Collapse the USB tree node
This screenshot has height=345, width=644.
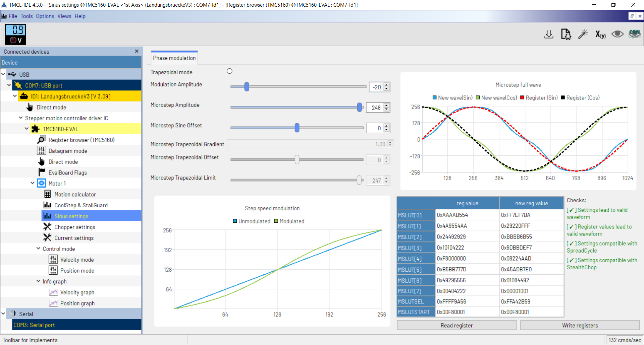pyautogui.click(x=3, y=74)
